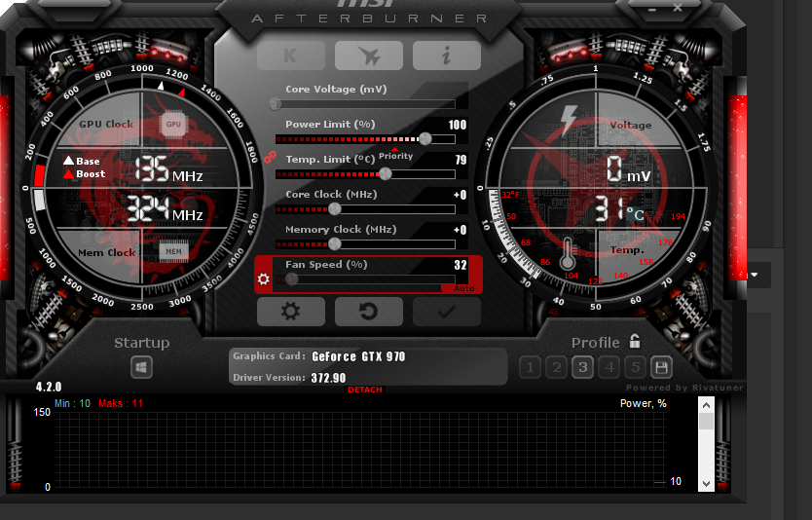
Task: Click the MEM chip icon in gauge
Action: (173, 251)
